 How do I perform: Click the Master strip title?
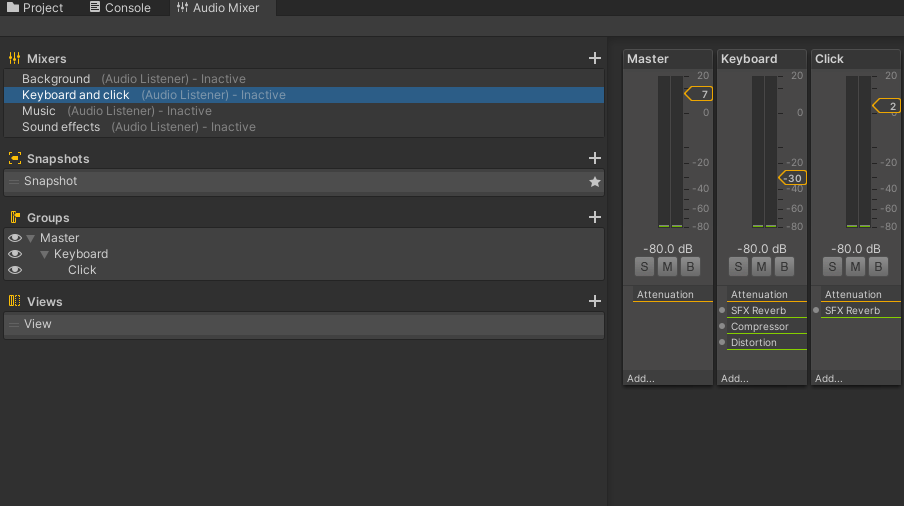pyautogui.click(x=647, y=59)
